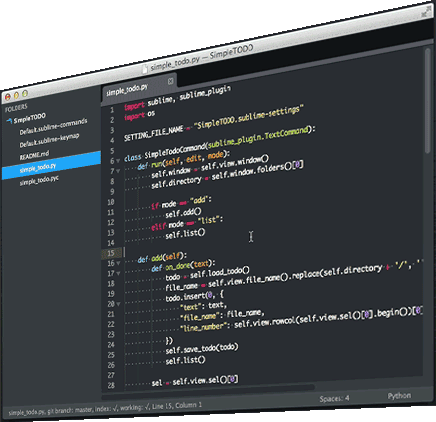
Task: Click line number 28 in gutter
Action: click(111, 386)
